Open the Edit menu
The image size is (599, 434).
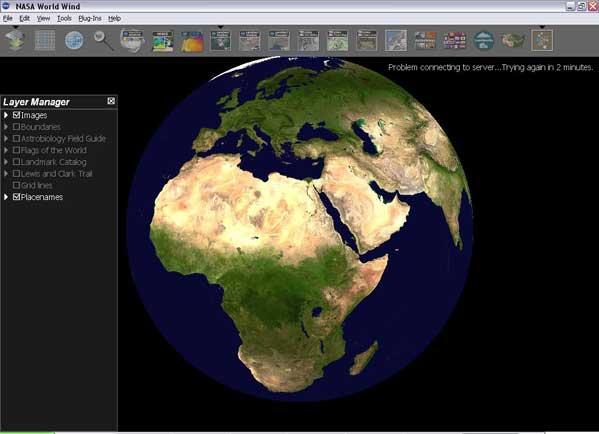[24, 18]
